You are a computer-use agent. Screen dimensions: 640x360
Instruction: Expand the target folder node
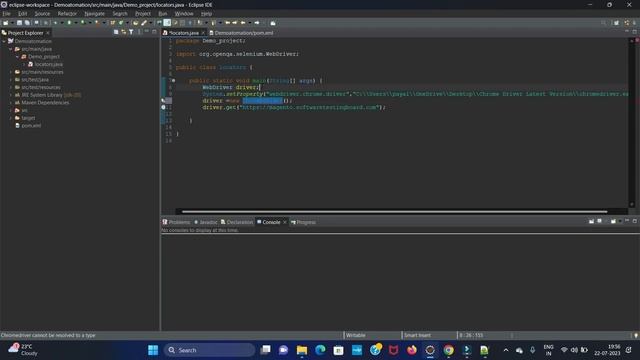point(11,118)
